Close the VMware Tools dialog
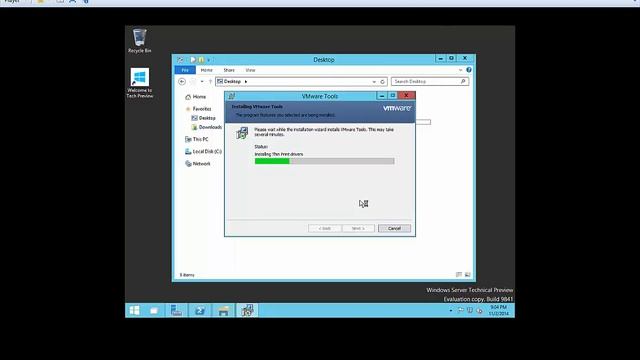The image size is (640, 360). point(406,96)
